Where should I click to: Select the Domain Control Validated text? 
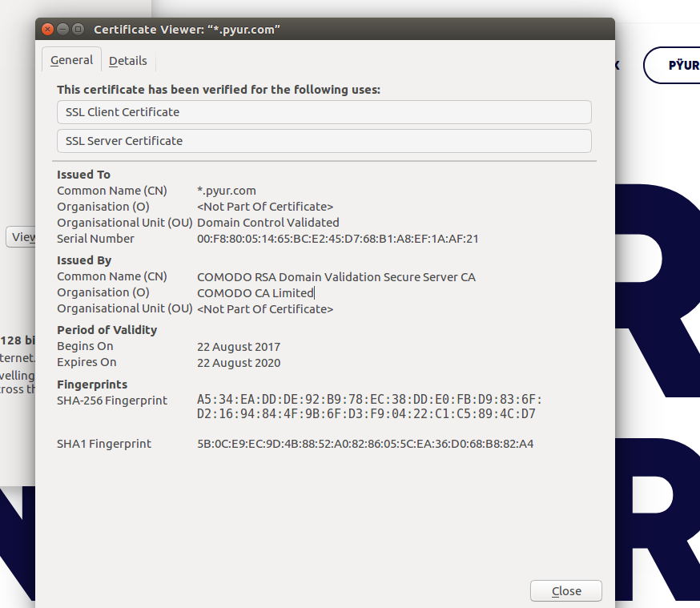point(268,223)
